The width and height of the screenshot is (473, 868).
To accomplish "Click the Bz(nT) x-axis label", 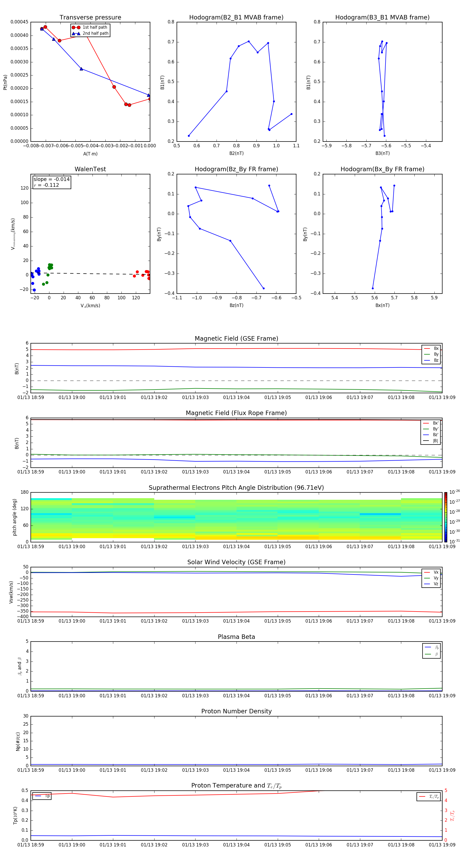I will pos(236,305).
